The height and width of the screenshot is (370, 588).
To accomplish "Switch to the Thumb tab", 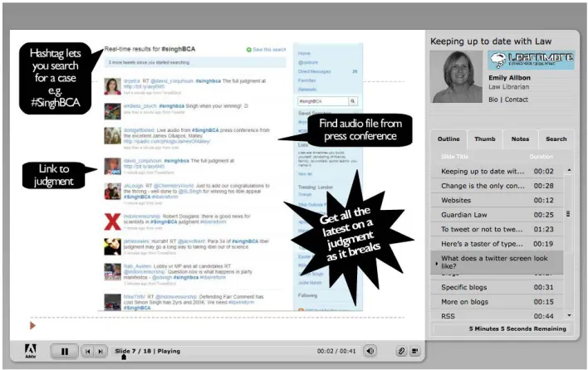I will [485, 139].
